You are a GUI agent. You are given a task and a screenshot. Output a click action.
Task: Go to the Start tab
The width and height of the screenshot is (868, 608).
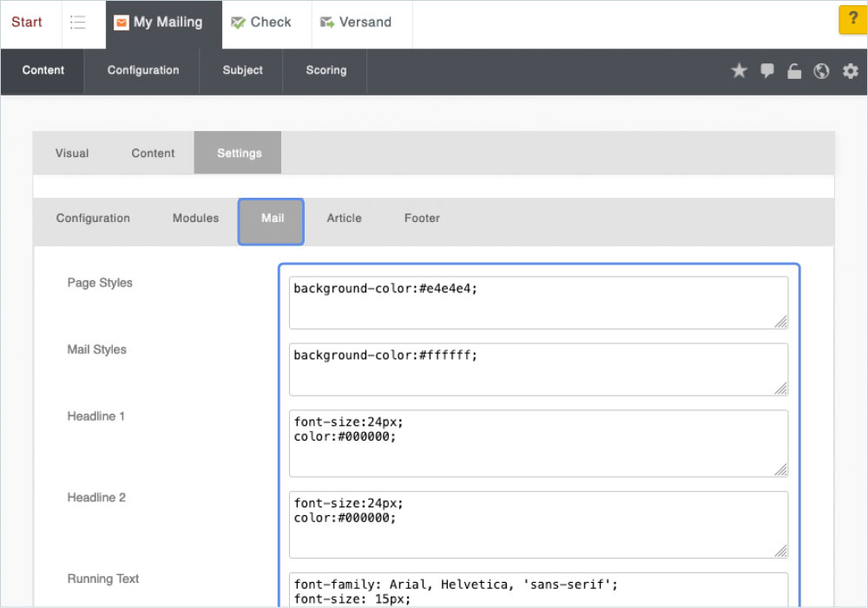coord(27,23)
